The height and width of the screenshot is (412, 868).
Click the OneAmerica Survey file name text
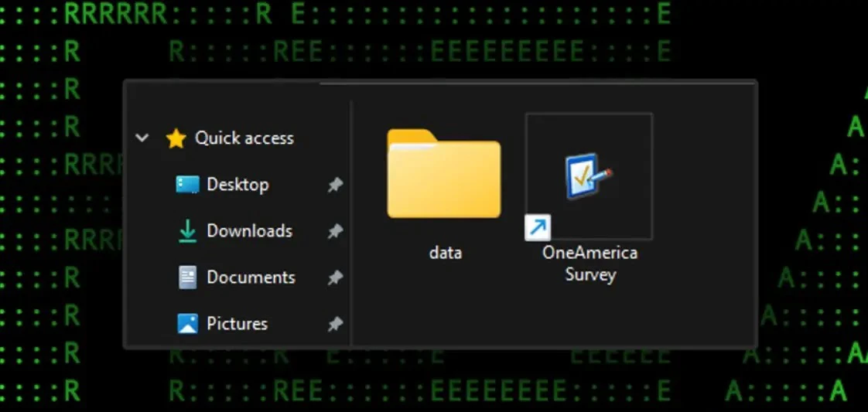click(589, 264)
